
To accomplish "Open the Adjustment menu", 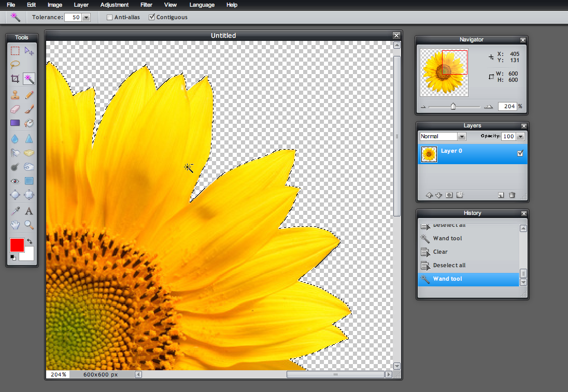I will (115, 5).
